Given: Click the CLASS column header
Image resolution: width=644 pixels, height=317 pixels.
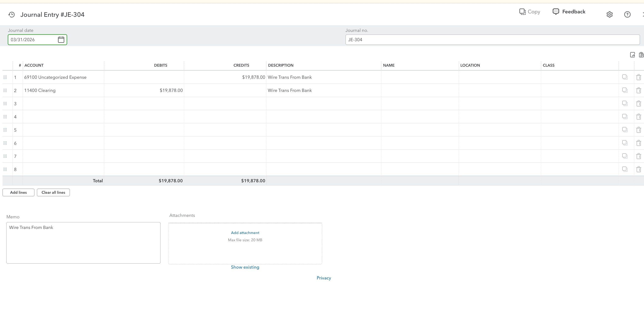Looking at the screenshot, I should coord(548,65).
